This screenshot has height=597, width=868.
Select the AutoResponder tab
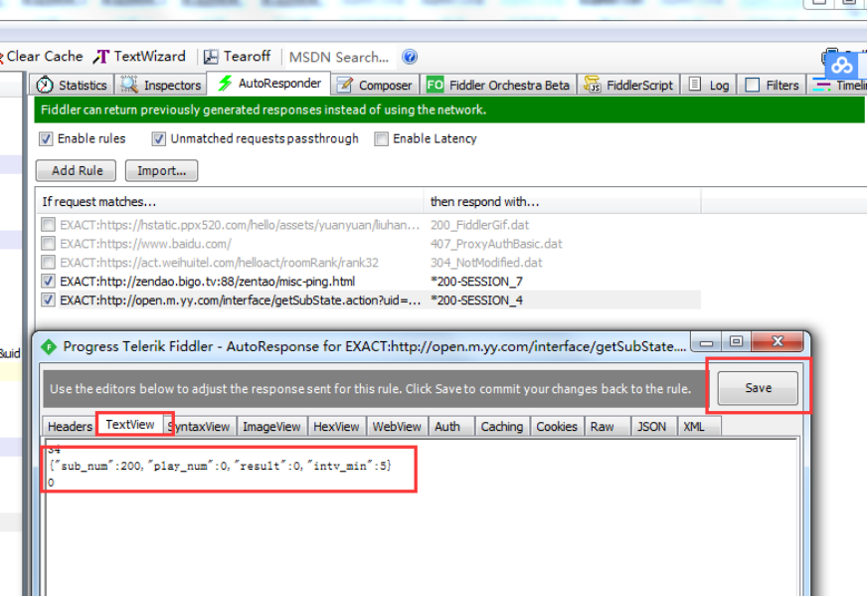(x=269, y=83)
